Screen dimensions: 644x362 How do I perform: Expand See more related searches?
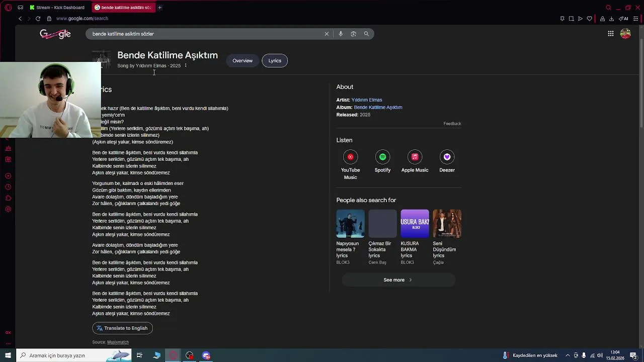click(398, 280)
